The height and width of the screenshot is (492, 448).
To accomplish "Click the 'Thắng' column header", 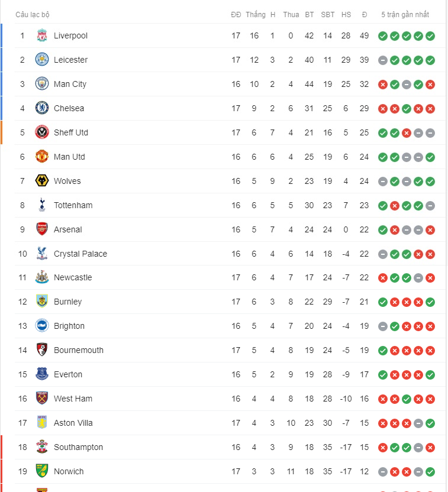I will coord(256,14).
